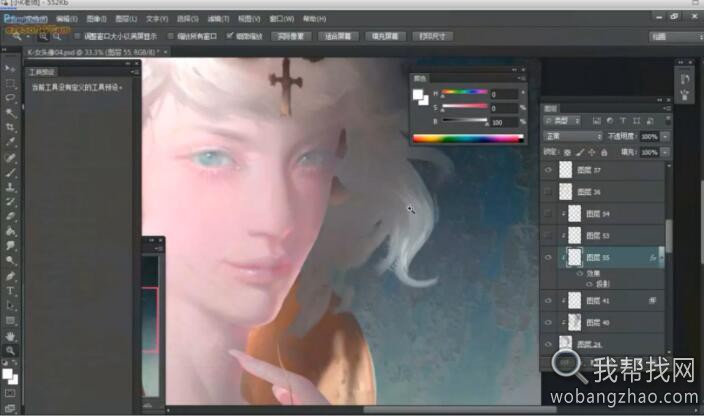Hide layer 图层 41
Screen dimensions: 704x416
coord(548,301)
